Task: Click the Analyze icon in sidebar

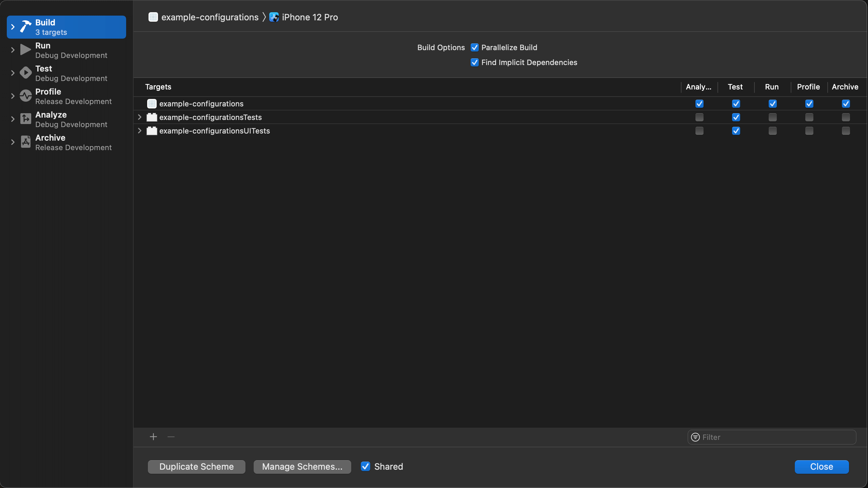Action: click(x=25, y=119)
